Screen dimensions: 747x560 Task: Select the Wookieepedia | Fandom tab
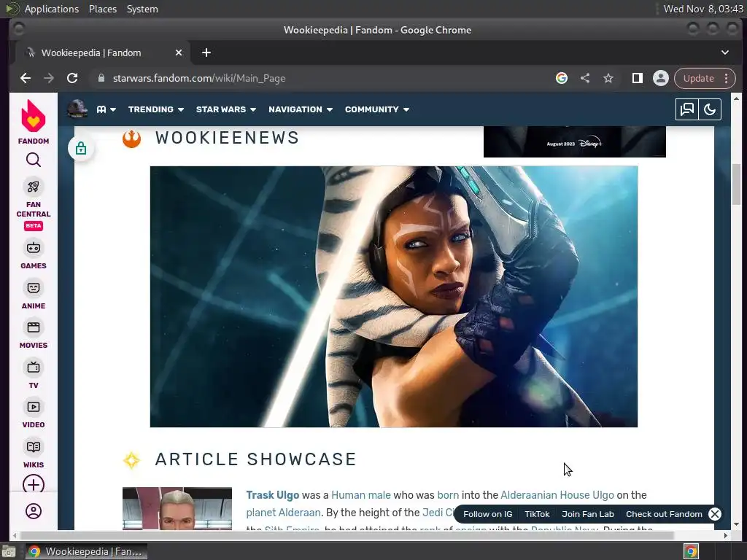pos(102,52)
